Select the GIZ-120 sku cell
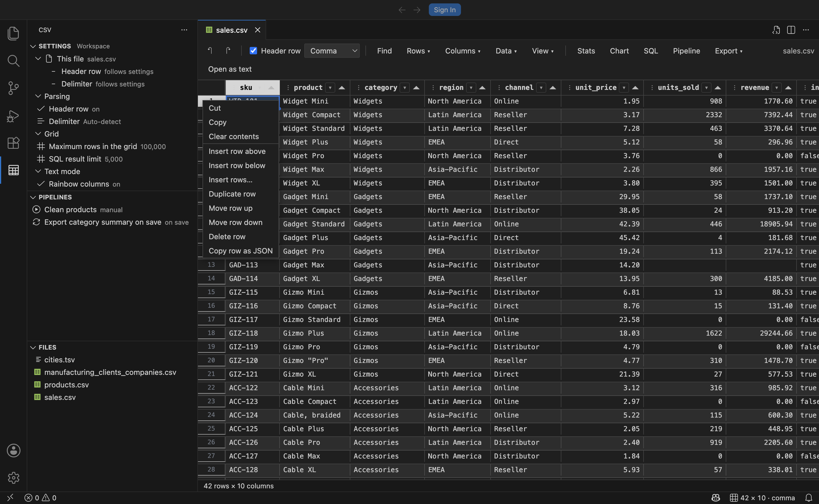This screenshot has width=819, height=504. pyautogui.click(x=252, y=361)
